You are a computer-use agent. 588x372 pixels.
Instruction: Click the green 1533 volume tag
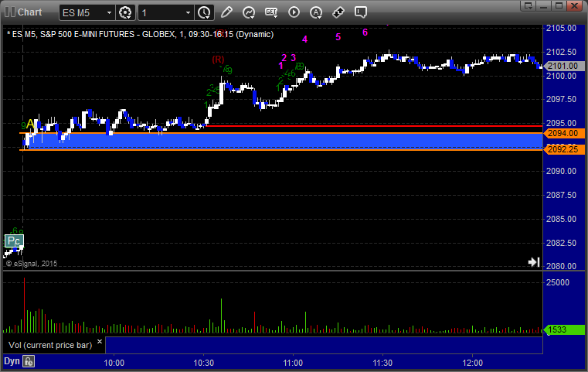(x=563, y=329)
